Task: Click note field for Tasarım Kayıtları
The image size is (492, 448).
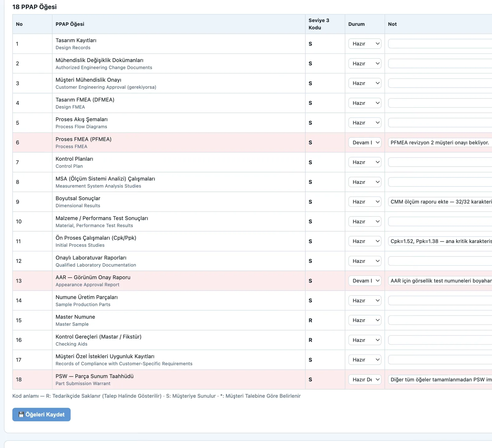Action: 440,44
